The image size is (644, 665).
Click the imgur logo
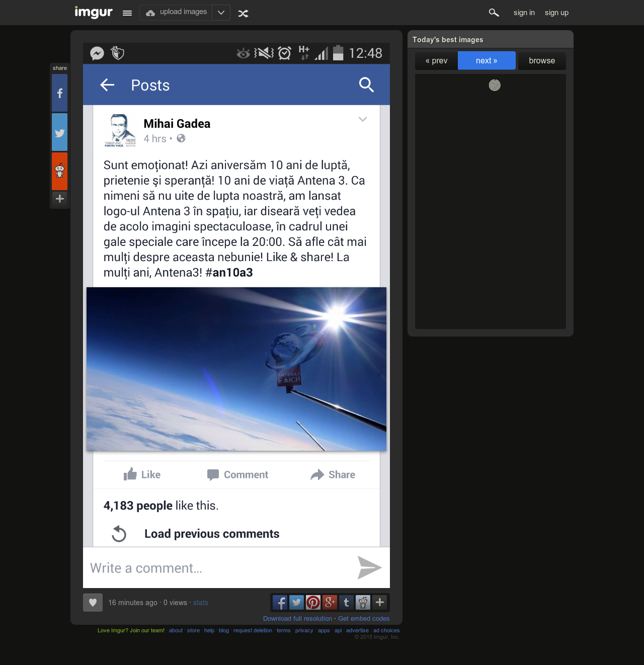[x=94, y=12]
